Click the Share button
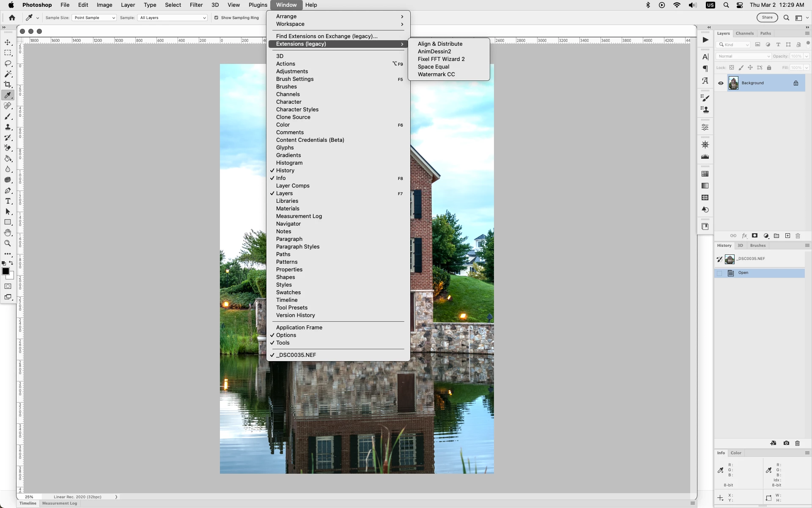This screenshot has height=508, width=812. pos(767,18)
